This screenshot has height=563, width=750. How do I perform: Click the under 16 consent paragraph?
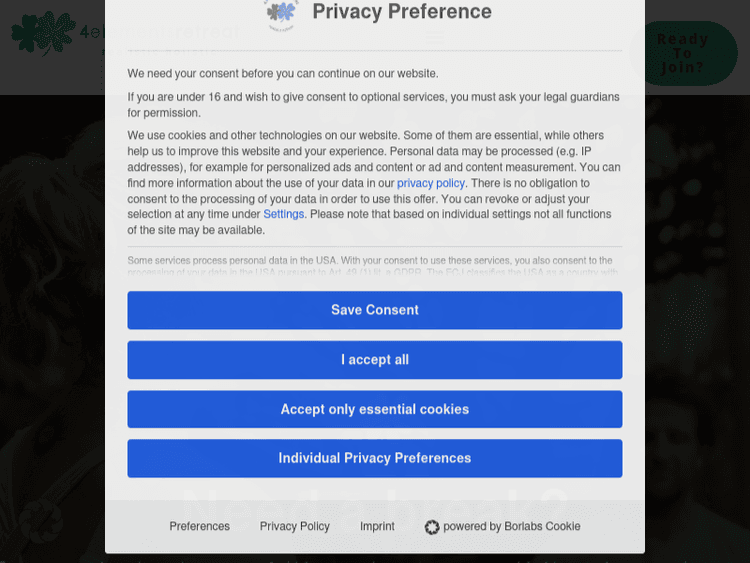tap(373, 105)
